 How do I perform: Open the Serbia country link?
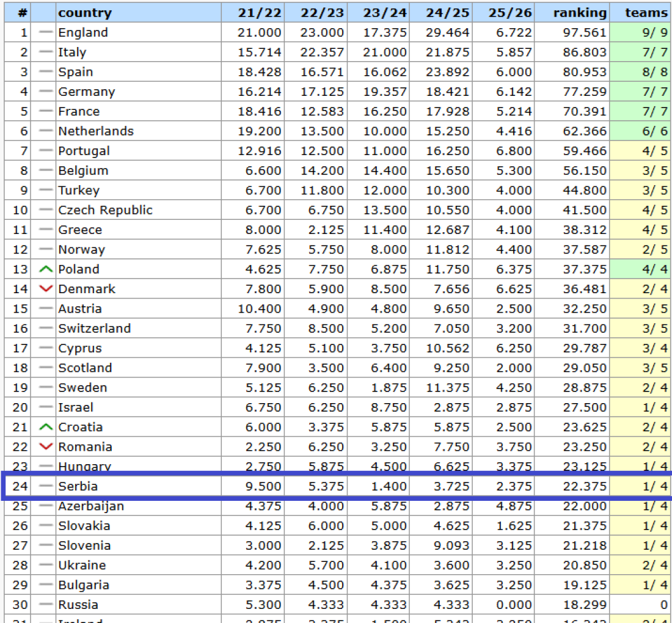[x=78, y=487]
